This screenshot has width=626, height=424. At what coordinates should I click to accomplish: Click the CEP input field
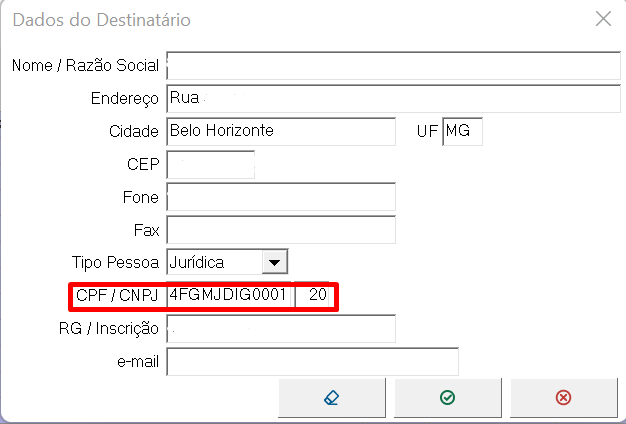210,164
